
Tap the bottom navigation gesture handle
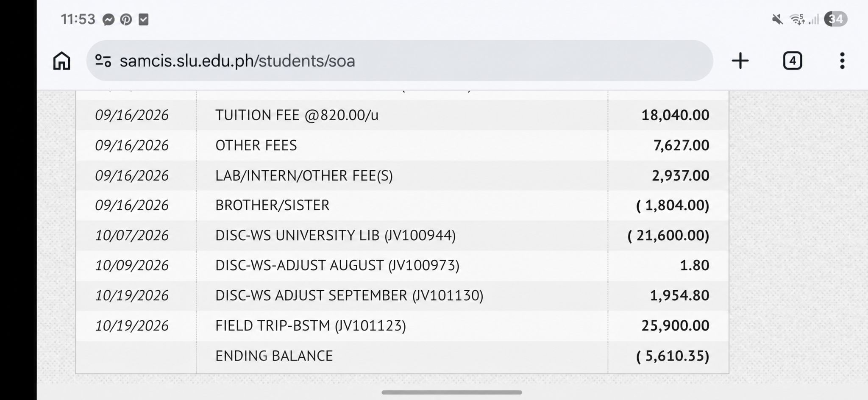click(x=452, y=392)
